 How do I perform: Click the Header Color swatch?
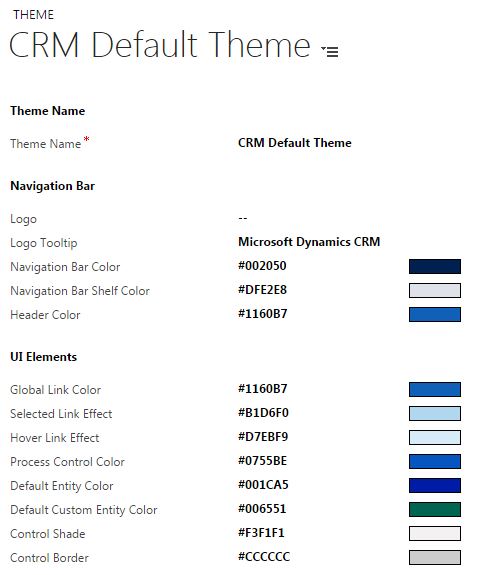click(435, 315)
